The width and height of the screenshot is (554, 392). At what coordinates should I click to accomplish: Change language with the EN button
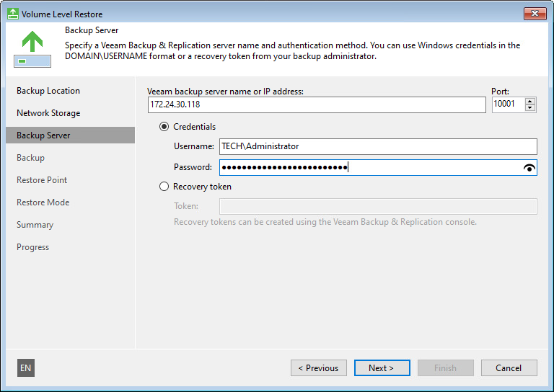tap(26, 368)
